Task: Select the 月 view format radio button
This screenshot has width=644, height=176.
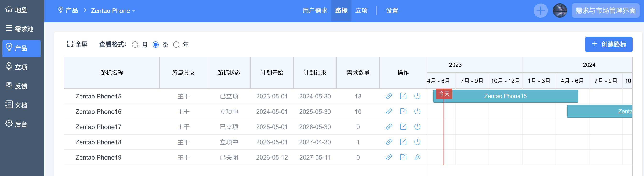Action: [135, 45]
